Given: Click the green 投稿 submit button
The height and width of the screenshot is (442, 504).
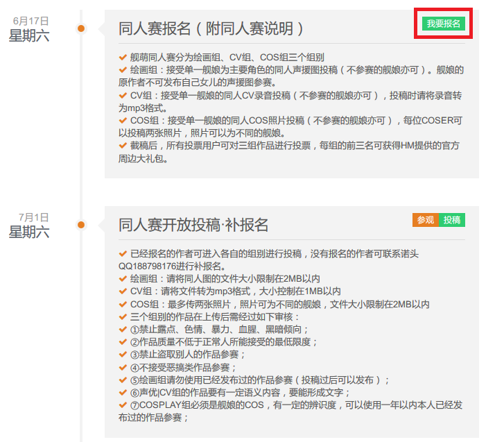Looking at the screenshot, I should pos(452,220).
